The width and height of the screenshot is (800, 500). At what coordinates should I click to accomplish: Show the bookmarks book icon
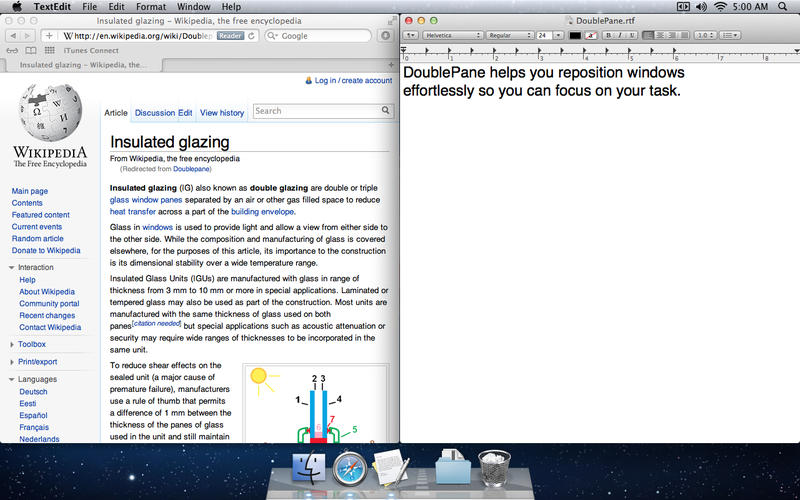click(31, 50)
